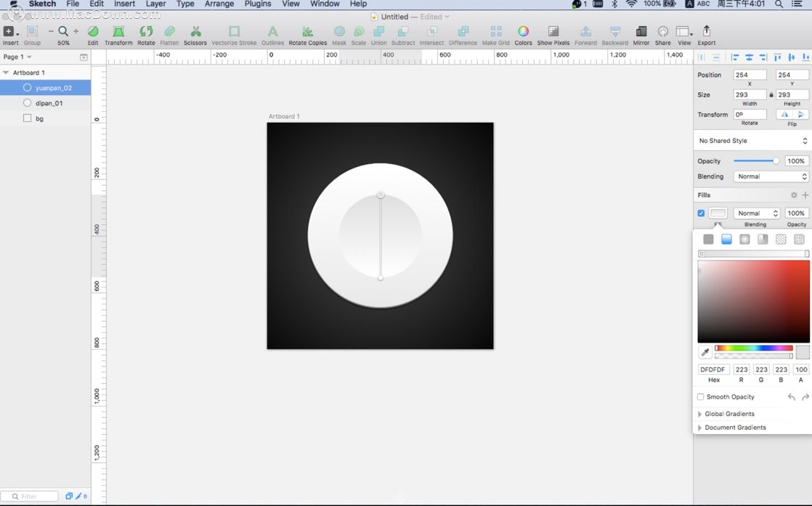Open the Insert tool in the toolbar

click(10, 32)
